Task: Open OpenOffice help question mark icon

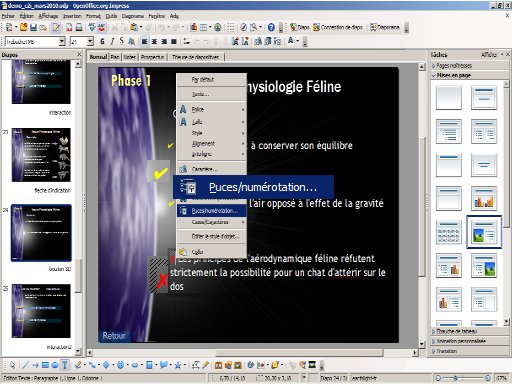Action: (271, 27)
